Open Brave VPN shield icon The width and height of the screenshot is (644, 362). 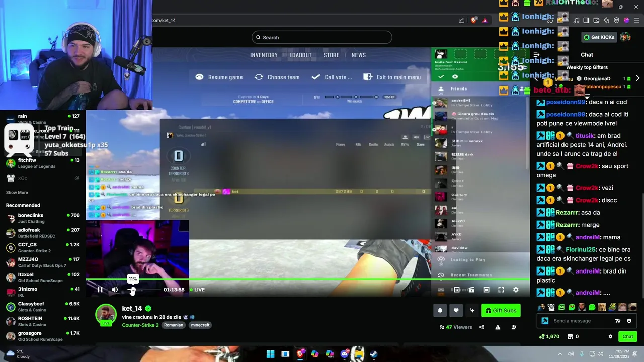pos(616,20)
